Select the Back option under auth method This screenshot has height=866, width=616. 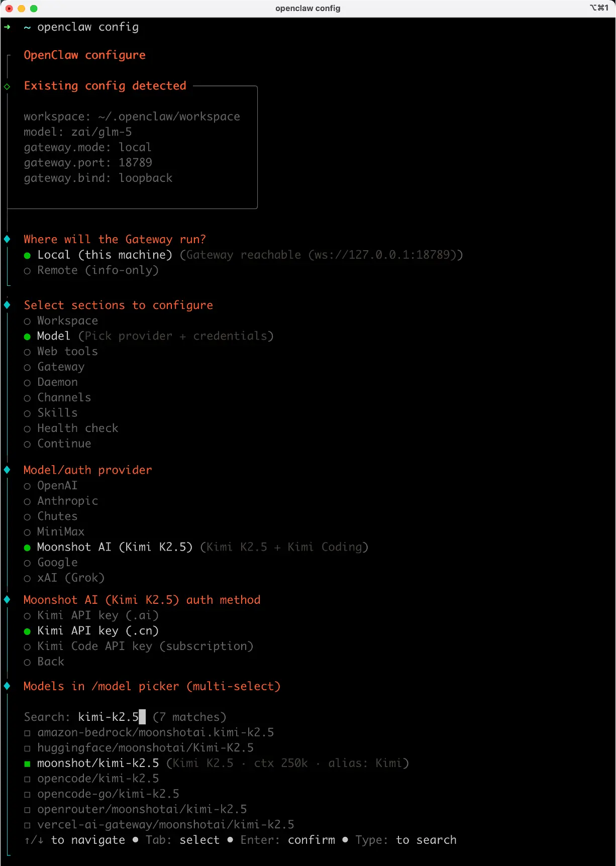[x=44, y=662]
